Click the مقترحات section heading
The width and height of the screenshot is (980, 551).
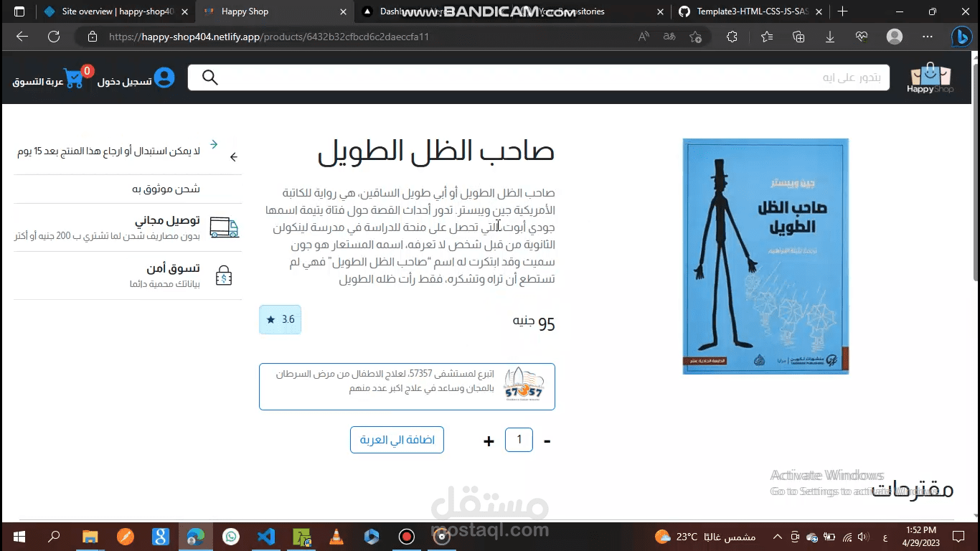tap(913, 490)
